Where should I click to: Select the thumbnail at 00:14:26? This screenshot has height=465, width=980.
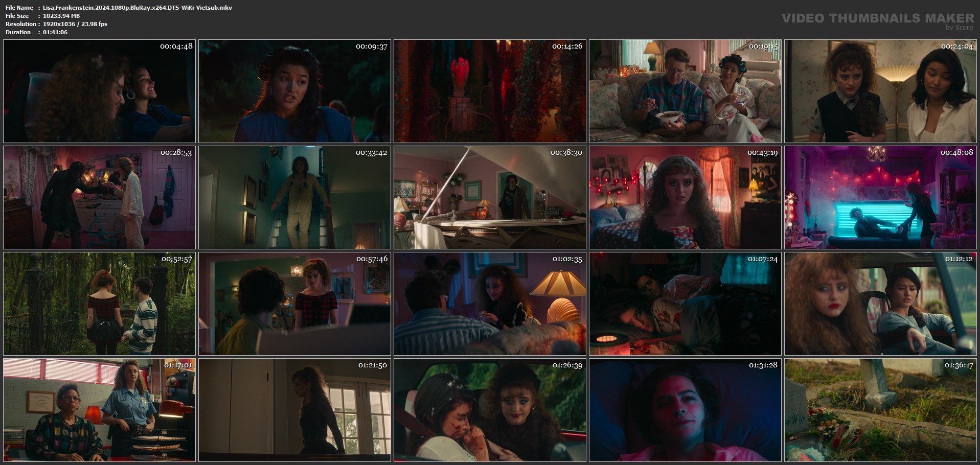(x=490, y=91)
